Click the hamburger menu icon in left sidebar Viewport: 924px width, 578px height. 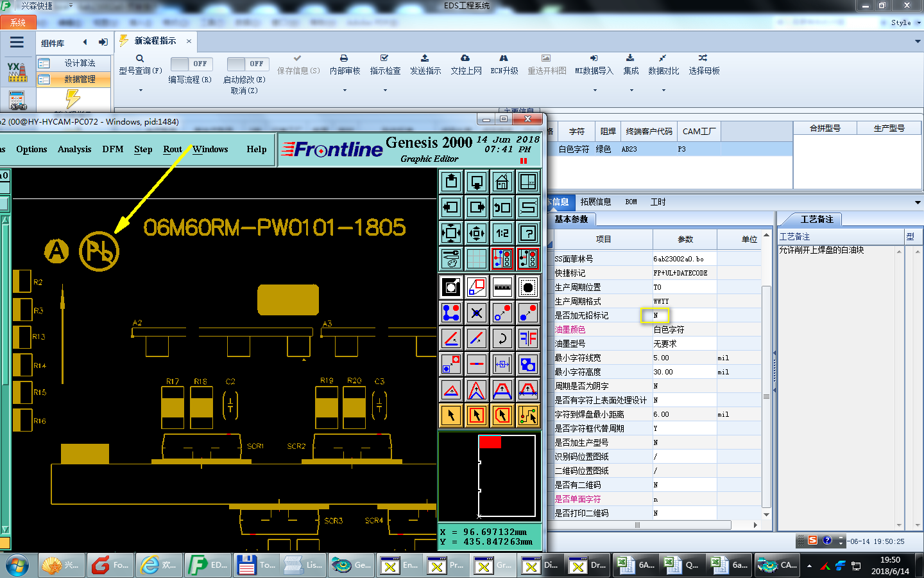[x=17, y=42]
